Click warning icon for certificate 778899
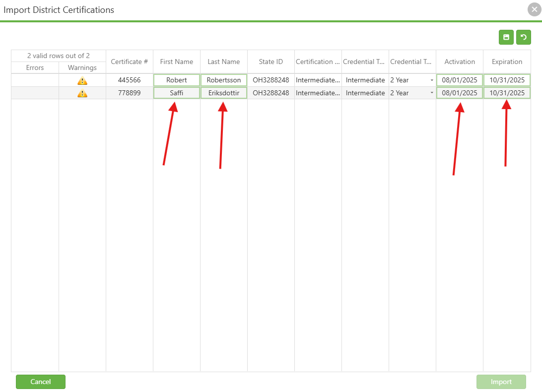The height and width of the screenshot is (392, 542). coord(82,93)
